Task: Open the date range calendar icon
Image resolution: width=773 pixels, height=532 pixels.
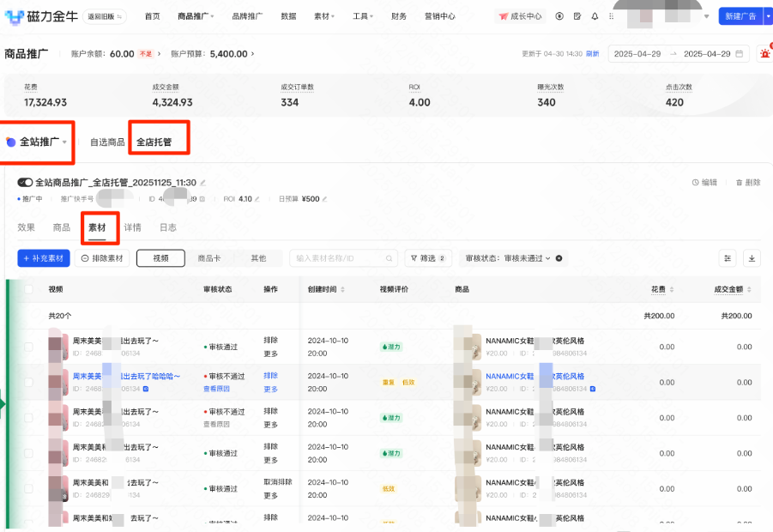Action: point(739,54)
